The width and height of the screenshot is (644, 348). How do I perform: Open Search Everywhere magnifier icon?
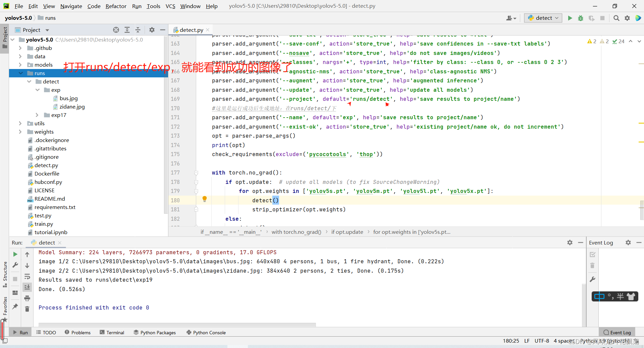coord(616,18)
